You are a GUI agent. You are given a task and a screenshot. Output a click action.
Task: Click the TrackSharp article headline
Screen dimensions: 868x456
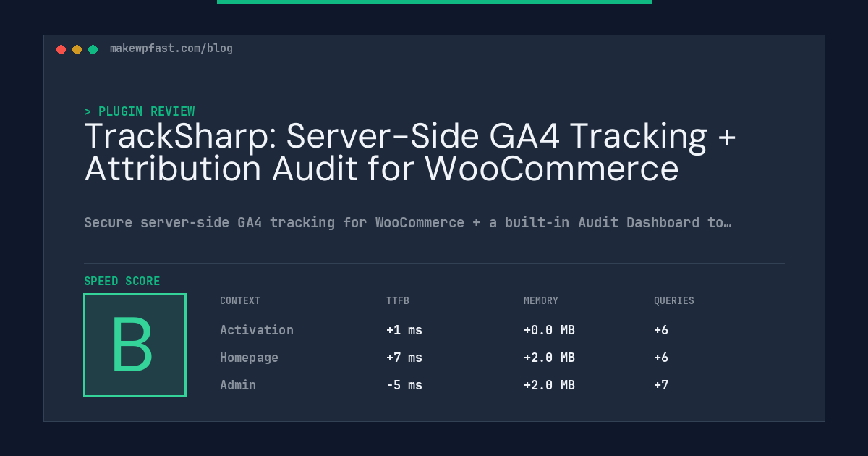[x=409, y=152]
